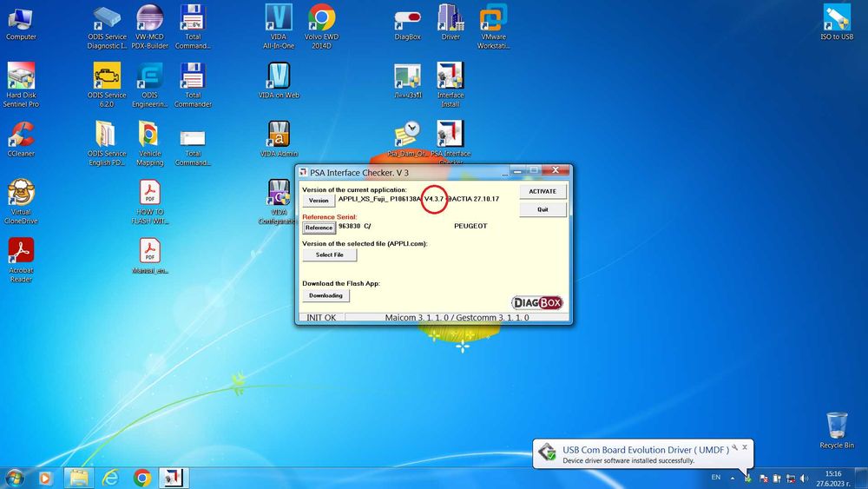Click the EN language indicator
Viewport: 868px width, 489px height.
click(x=716, y=478)
